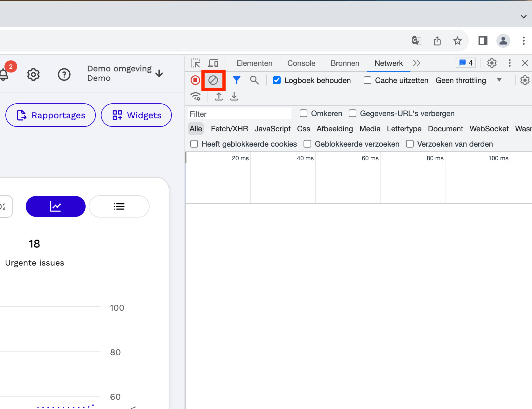Open the Rapportages button
The width and height of the screenshot is (532, 409).
point(51,115)
